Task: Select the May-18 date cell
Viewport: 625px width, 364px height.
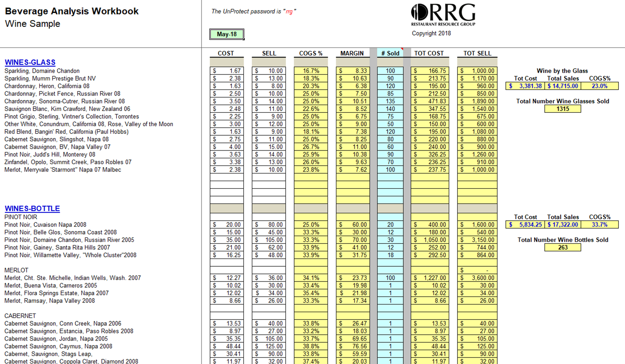Action: tap(227, 34)
